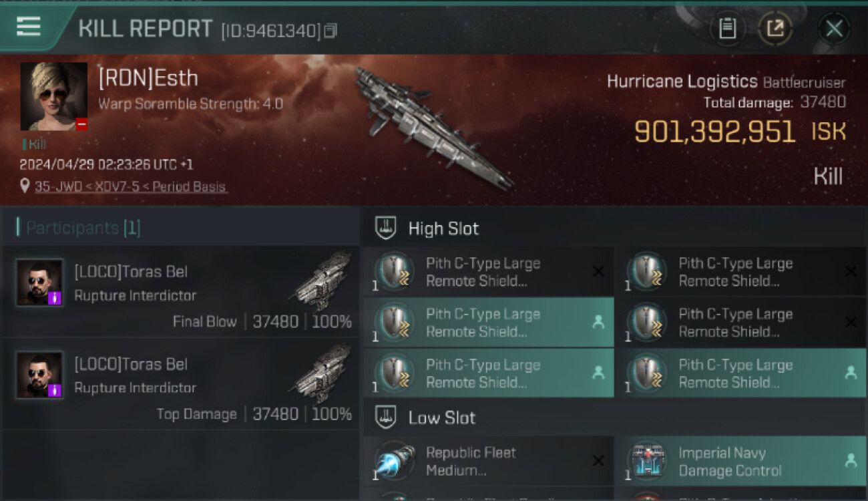The image size is (868, 501).
Task: Select Toras Bel Final Blow entry
Action: [x=180, y=292]
